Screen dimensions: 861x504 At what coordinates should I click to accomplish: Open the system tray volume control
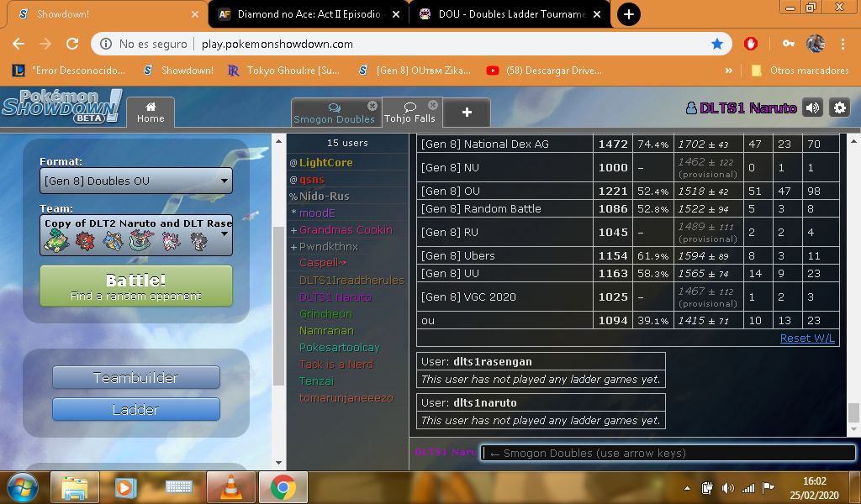point(727,488)
